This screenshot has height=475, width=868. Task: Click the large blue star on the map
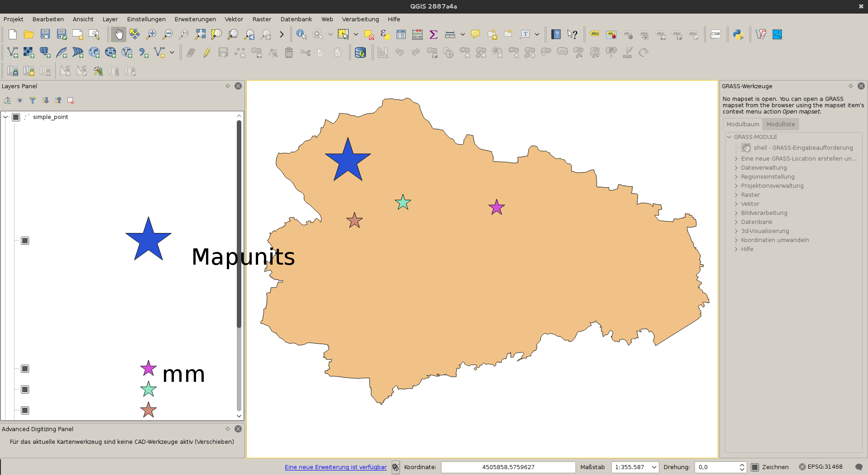click(x=348, y=161)
